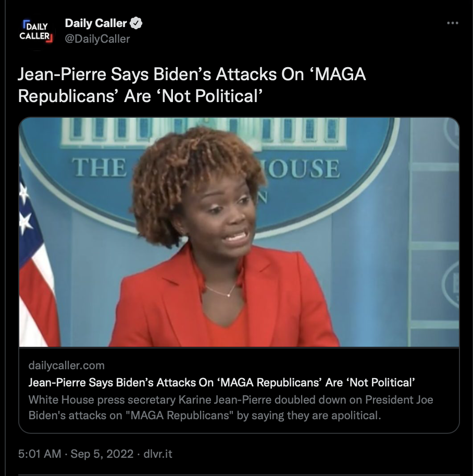Viewport: 473px width, 476px height.
Task: Click the Daily Caller display name
Action: 96,23
